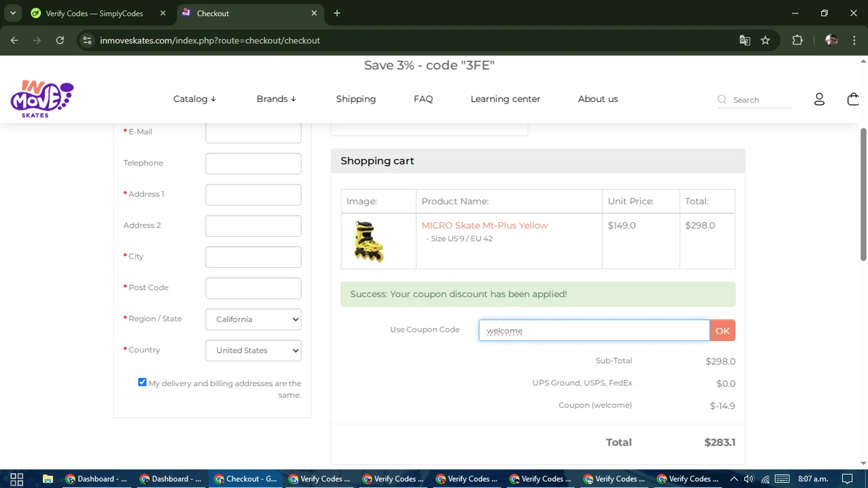Click the translate page icon
This screenshot has height=488, width=868.
point(745,41)
